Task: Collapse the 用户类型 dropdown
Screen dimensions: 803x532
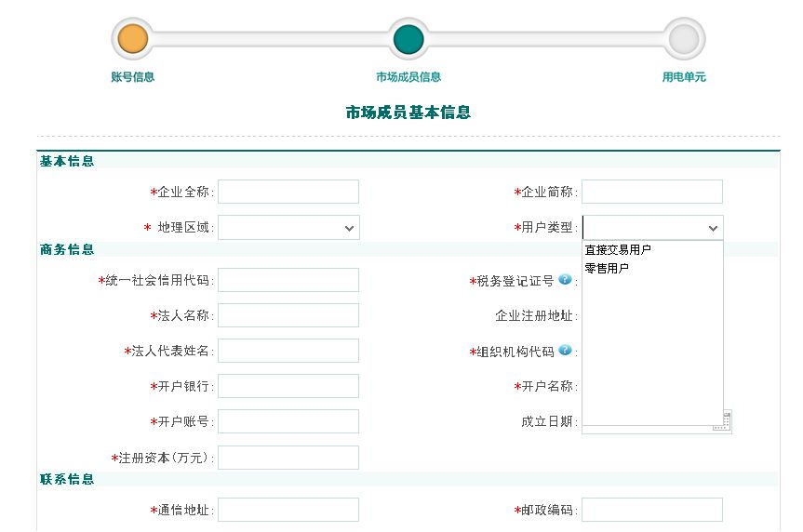Action: [652, 228]
